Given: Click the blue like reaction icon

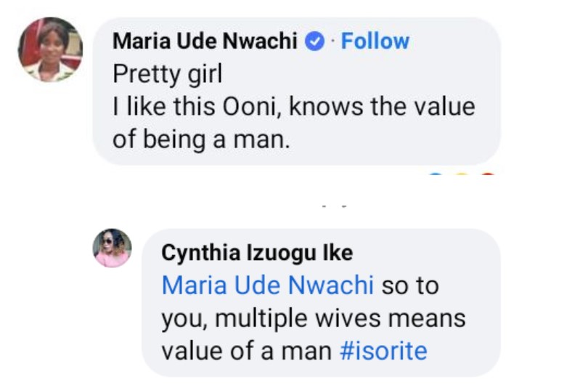Looking at the screenshot, I should point(436,174).
